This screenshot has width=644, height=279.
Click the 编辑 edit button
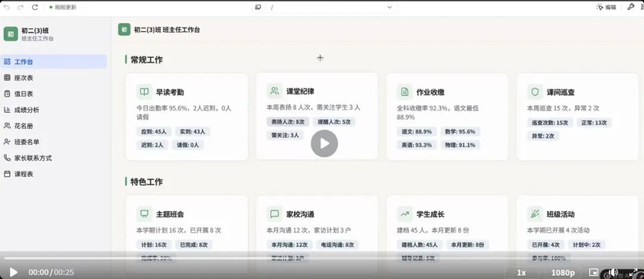606,7
